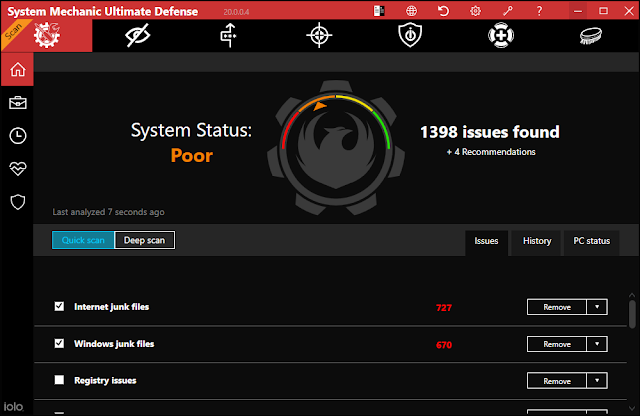
Task: Open help question mark icon
Action: [539, 11]
